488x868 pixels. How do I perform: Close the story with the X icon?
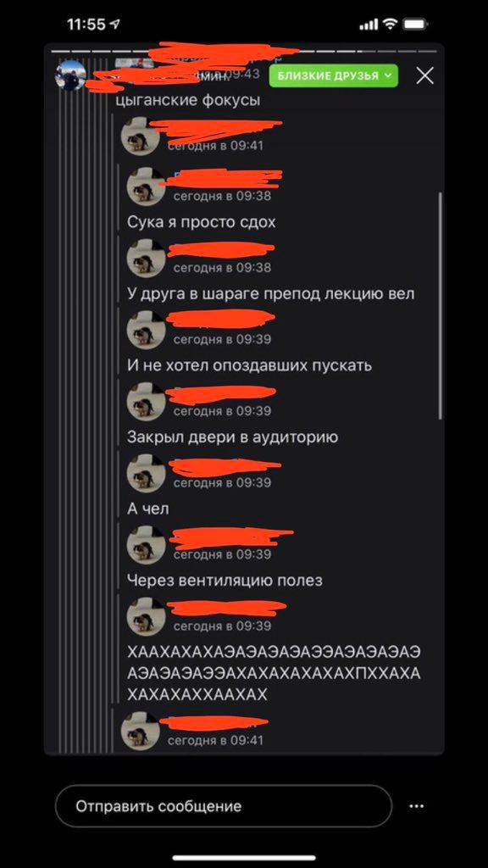click(425, 75)
